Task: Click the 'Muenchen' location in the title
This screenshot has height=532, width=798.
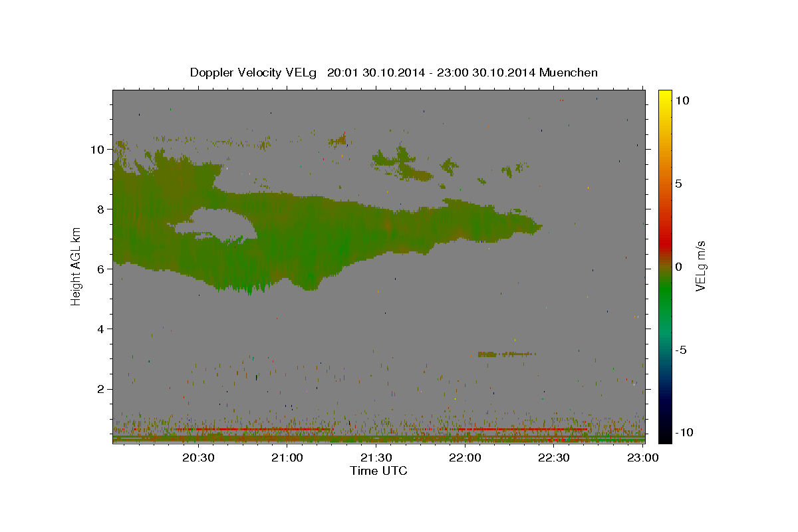Action: pyautogui.click(x=569, y=72)
